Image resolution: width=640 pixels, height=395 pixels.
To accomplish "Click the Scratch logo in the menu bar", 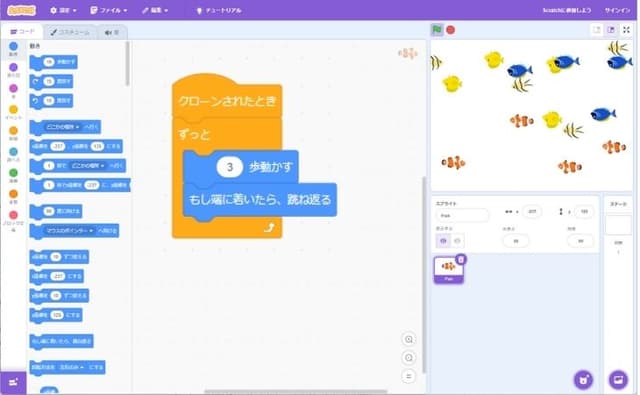I will (x=22, y=10).
